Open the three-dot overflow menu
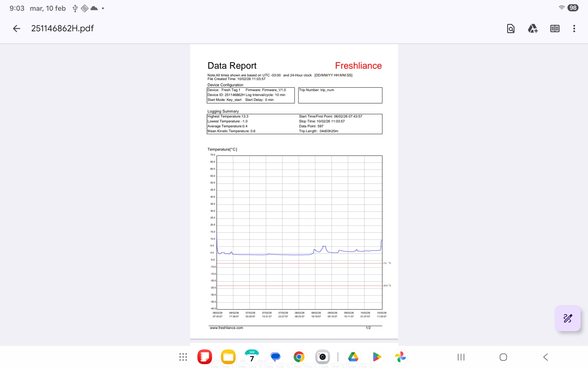 [574, 29]
